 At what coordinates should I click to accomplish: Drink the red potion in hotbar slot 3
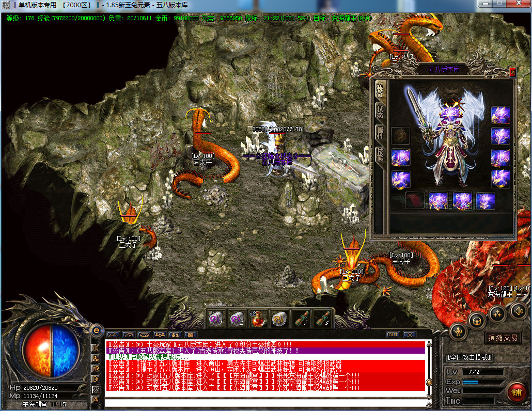point(258,319)
